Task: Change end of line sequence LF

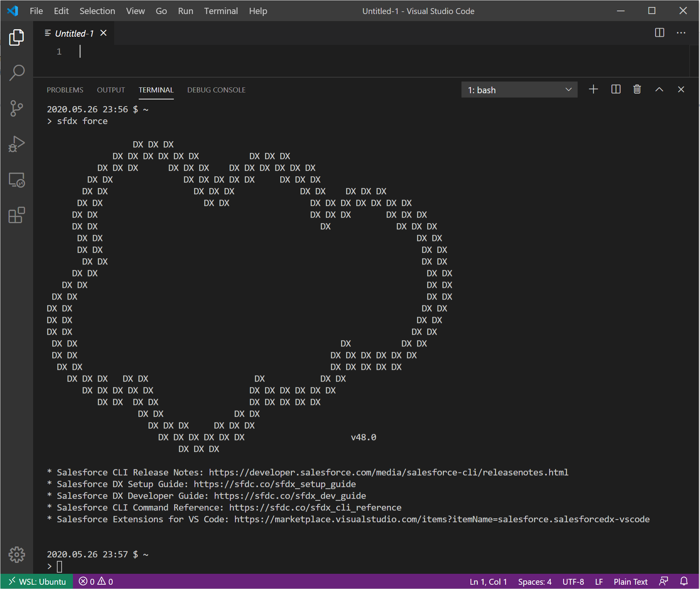Action: (599, 582)
